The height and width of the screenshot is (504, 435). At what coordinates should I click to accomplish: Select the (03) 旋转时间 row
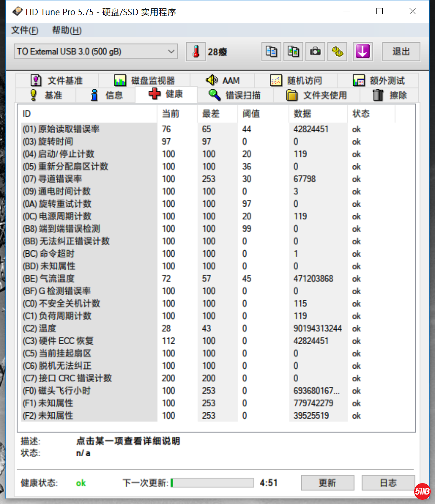coord(208,141)
